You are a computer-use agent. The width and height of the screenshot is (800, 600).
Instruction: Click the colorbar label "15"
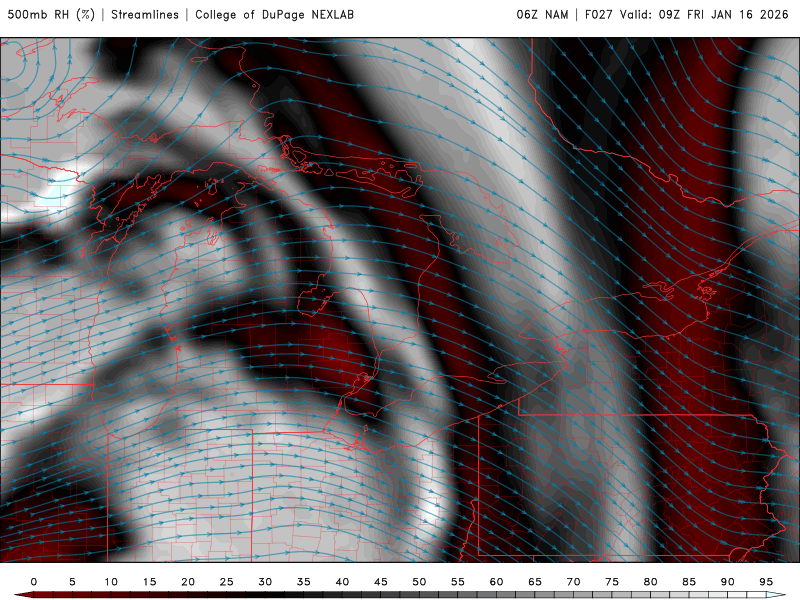pyautogui.click(x=149, y=582)
